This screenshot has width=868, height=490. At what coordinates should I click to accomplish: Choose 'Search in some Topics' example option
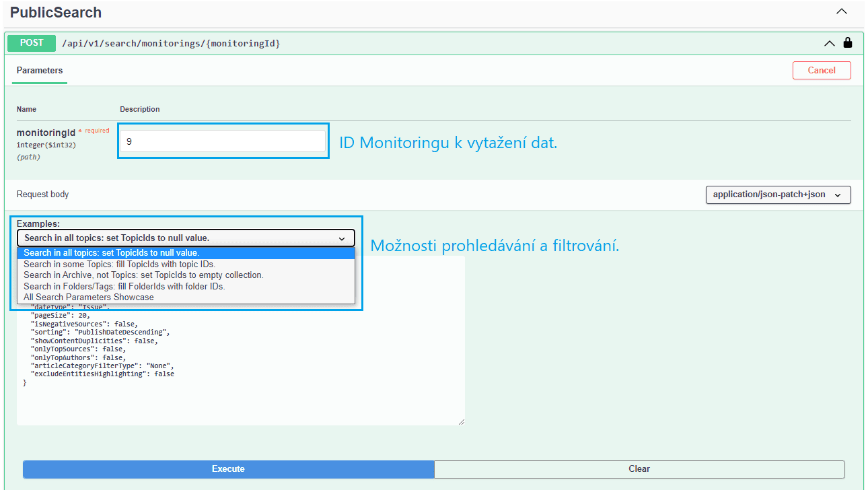[186, 264]
